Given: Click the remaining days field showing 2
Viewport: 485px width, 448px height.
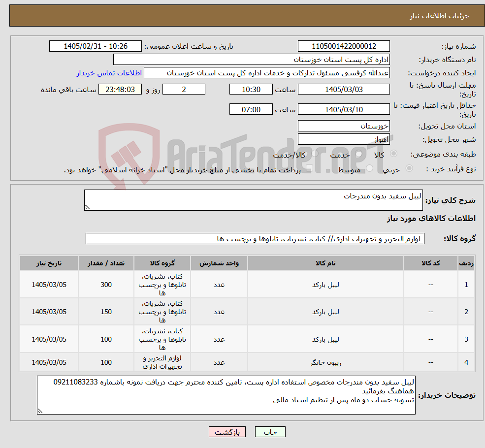Looking at the screenshot, I should click(184, 89).
